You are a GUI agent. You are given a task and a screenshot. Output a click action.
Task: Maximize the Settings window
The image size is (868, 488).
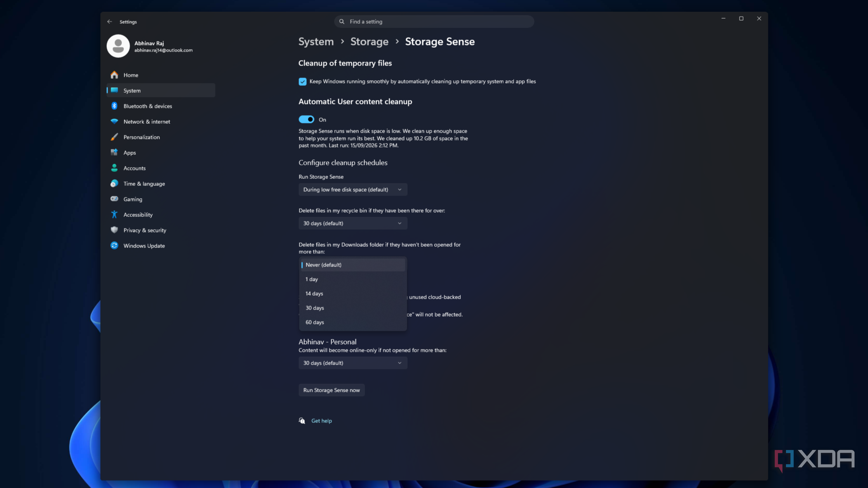pyautogui.click(x=741, y=19)
